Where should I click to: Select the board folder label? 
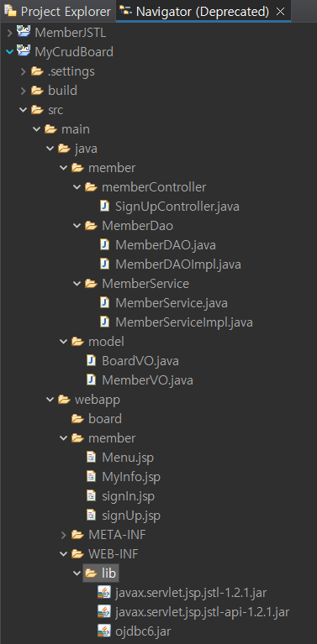105,419
